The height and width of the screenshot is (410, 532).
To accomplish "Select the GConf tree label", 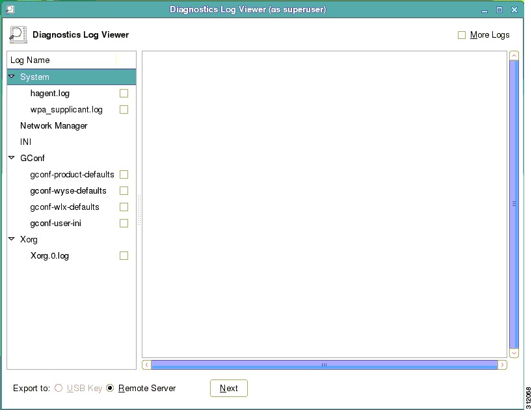I will coord(33,159).
